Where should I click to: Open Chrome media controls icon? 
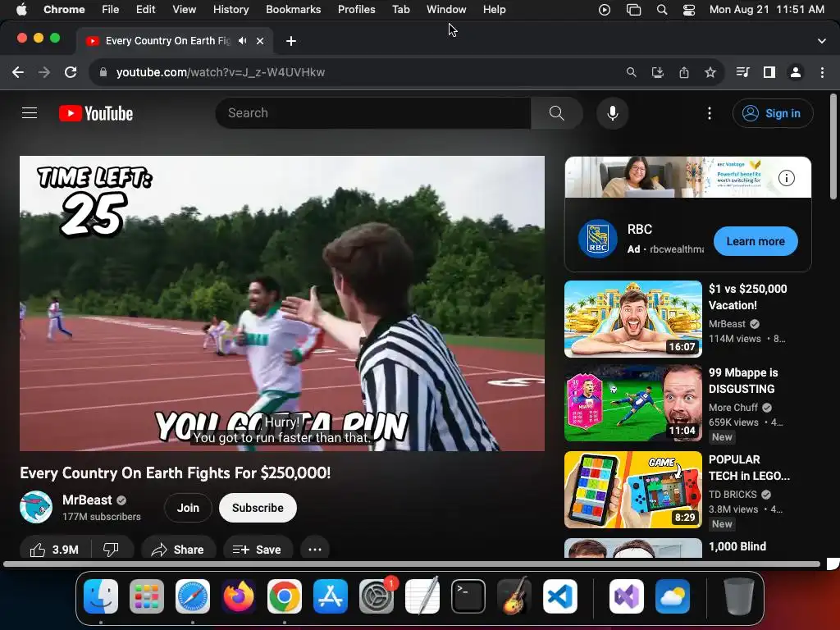[x=742, y=72]
